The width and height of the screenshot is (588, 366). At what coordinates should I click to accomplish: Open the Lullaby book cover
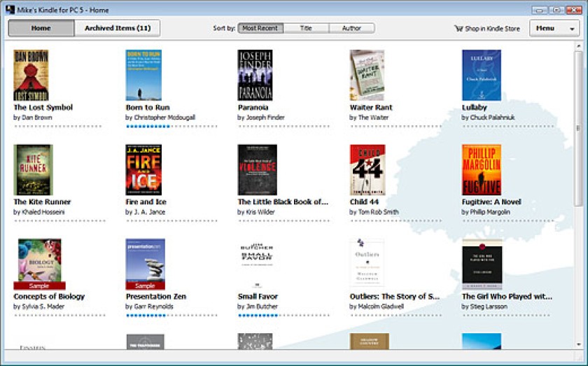click(x=482, y=75)
